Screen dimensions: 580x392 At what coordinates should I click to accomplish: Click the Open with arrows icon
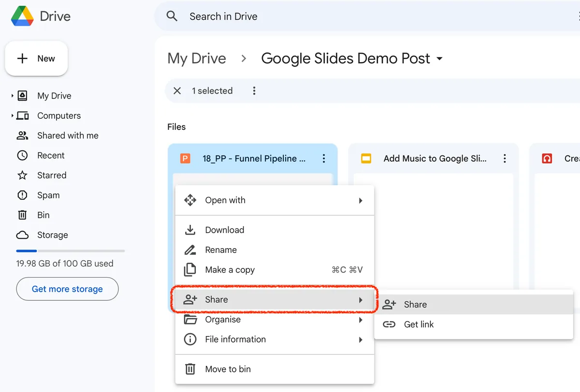coord(190,200)
